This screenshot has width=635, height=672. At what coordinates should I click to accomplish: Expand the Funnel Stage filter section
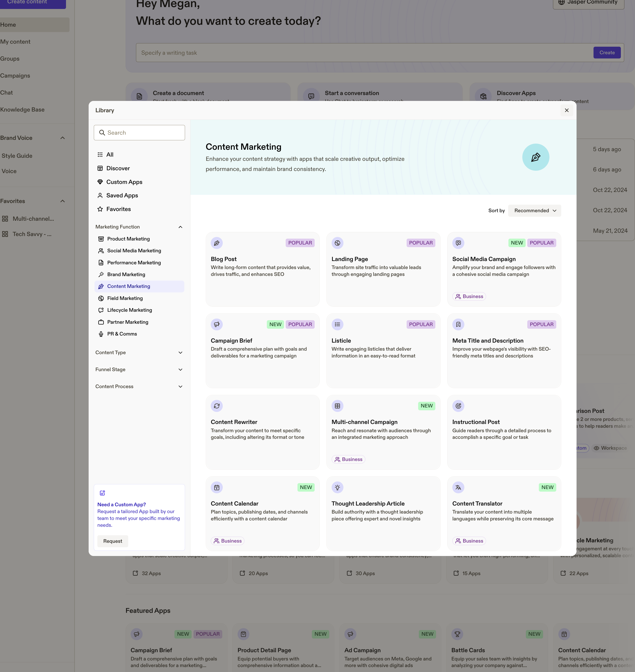139,369
